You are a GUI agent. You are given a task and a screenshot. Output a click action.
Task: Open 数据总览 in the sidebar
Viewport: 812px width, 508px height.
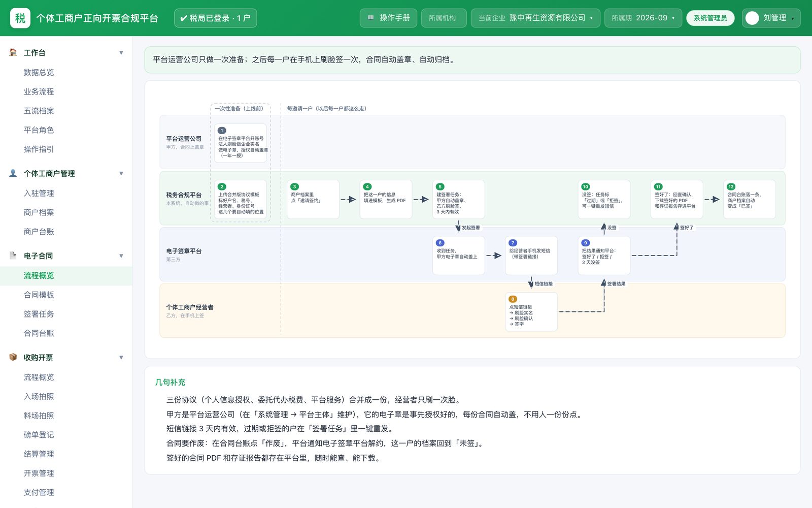pyautogui.click(x=66, y=72)
